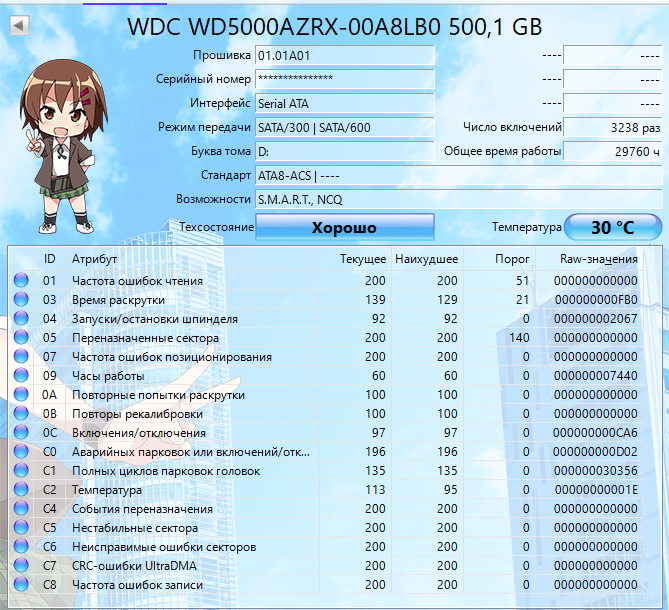Click the Стандарт field ATA8-ACS
Image resolution: width=669 pixels, height=610 pixels.
pyautogui.click(x=459, y=175)
